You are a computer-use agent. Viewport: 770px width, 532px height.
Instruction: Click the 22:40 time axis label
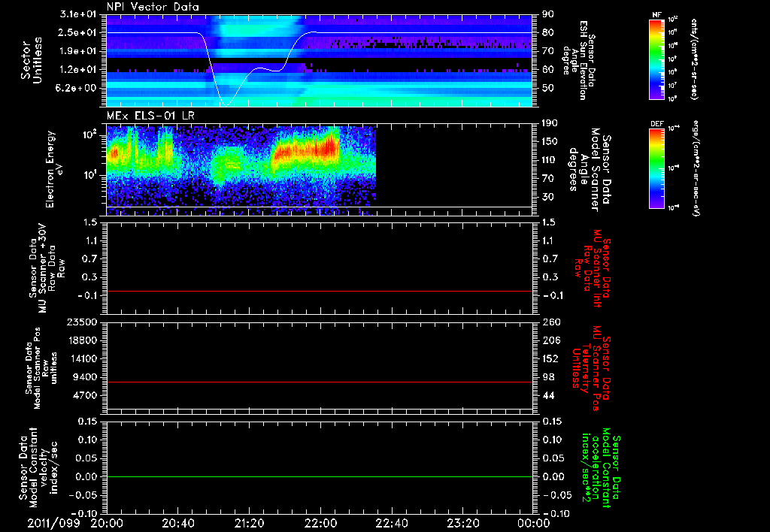[x=391, y=523]
